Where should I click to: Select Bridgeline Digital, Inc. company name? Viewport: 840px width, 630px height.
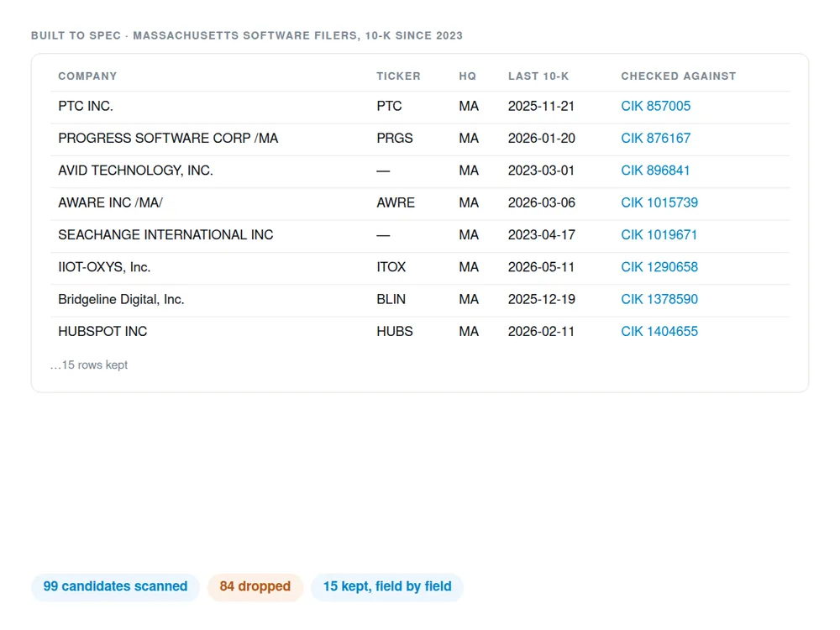pos(121,299)
